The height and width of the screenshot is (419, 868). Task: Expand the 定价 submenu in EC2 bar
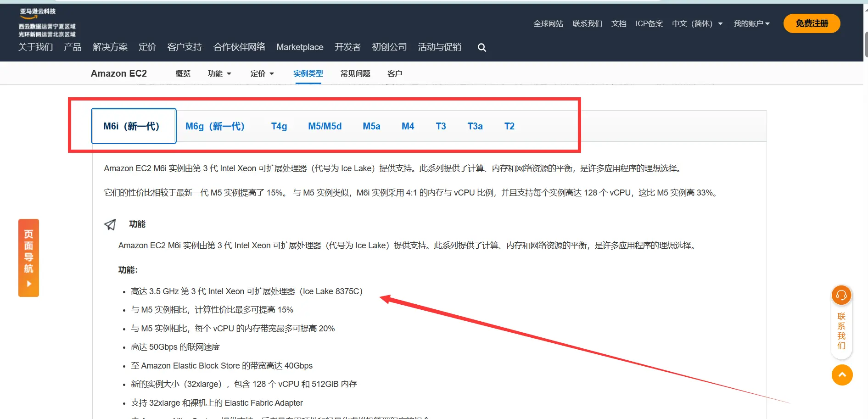pos(262,73)
